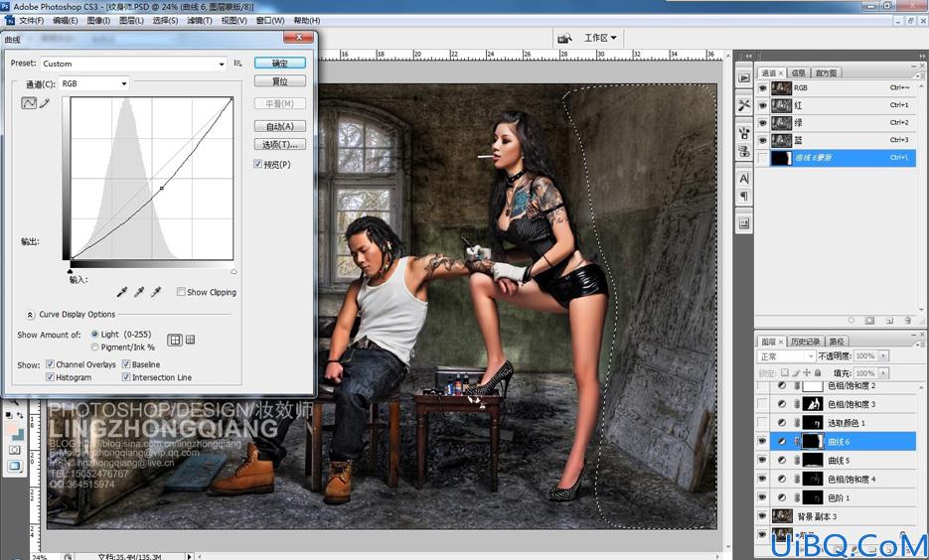Image resolution: width=929 pixels, height=560 pixels.
Task: Pick the black point eyedropper
Action: tap(122, 292)
